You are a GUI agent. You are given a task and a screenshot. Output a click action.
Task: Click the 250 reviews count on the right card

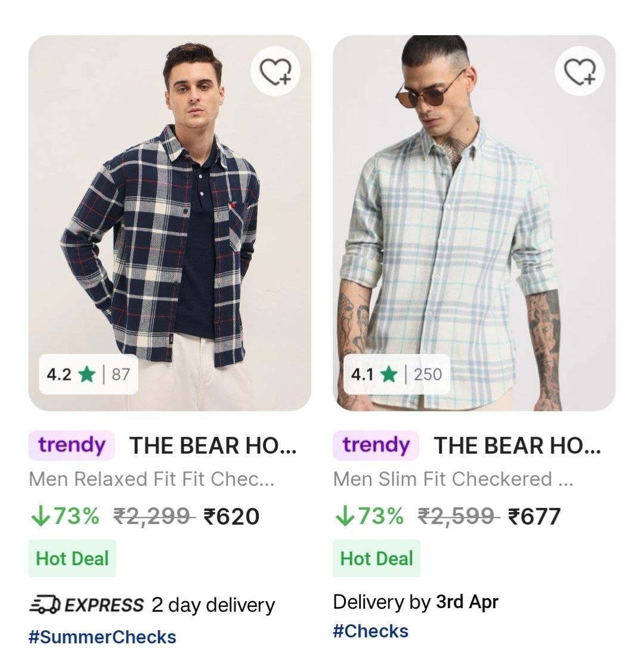[430, 374]
